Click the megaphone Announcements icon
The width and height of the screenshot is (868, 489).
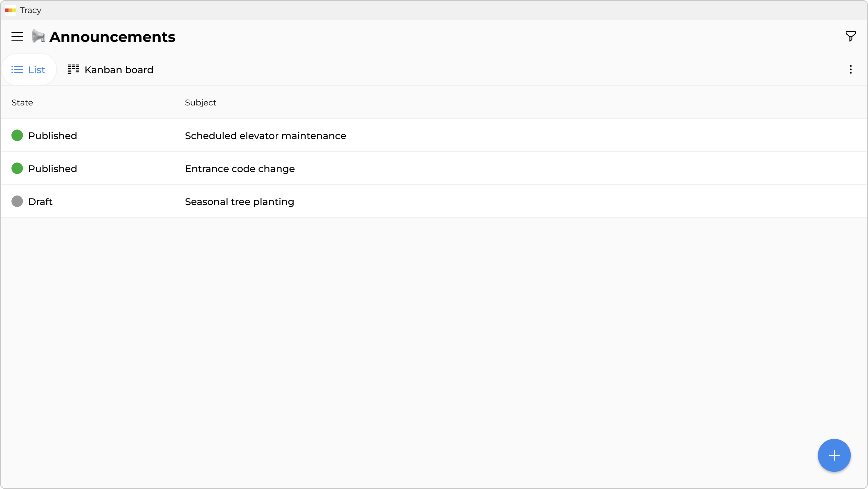click(x=38, y=36)
